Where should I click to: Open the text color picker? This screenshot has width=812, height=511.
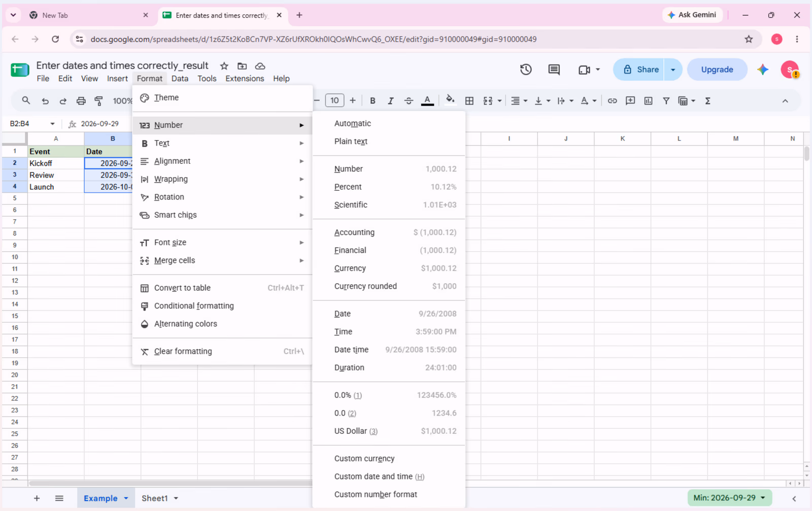(427, 101)
